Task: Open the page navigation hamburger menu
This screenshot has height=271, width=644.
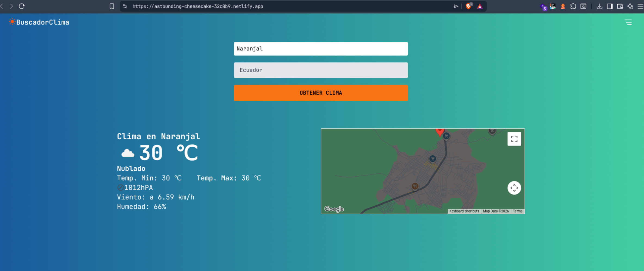Action: click(628, 22)
